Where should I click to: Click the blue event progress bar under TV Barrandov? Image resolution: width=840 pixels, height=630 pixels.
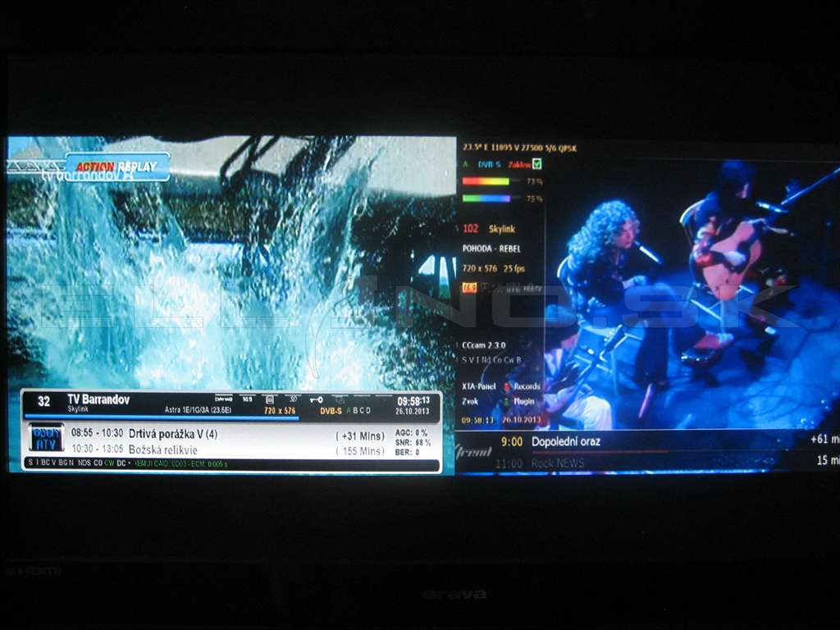tap(162, 418)
